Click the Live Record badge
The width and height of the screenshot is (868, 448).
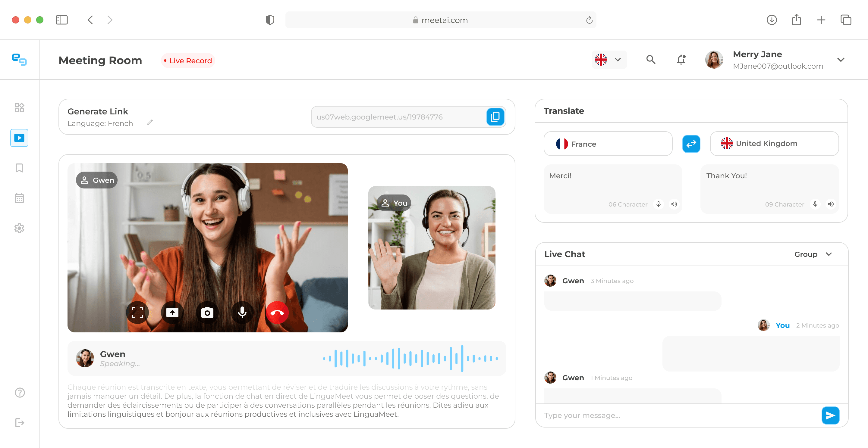(188, 61)
